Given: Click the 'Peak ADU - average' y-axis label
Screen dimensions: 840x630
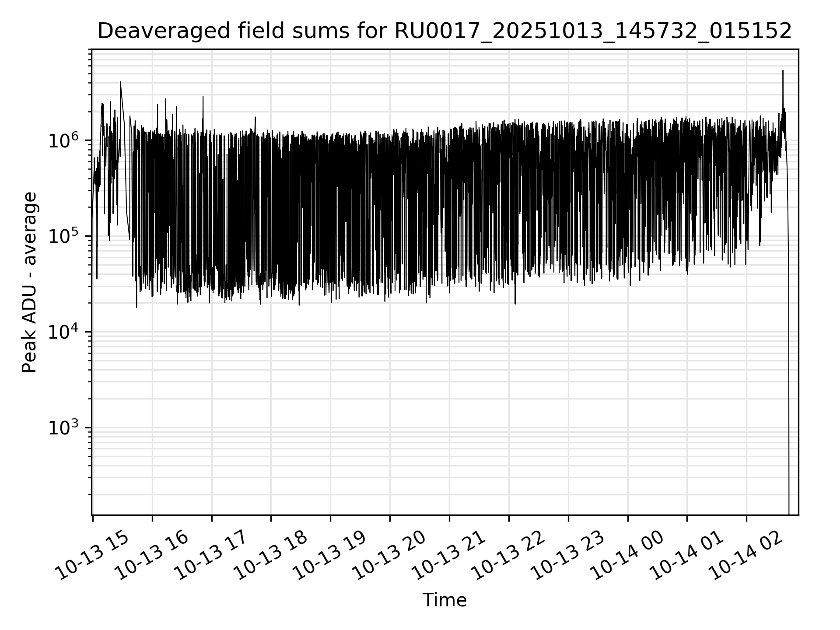Looking at the screenshot, I should click(29, 282).
